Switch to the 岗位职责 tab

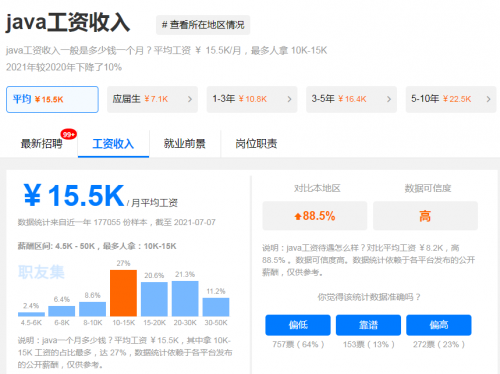256,144
